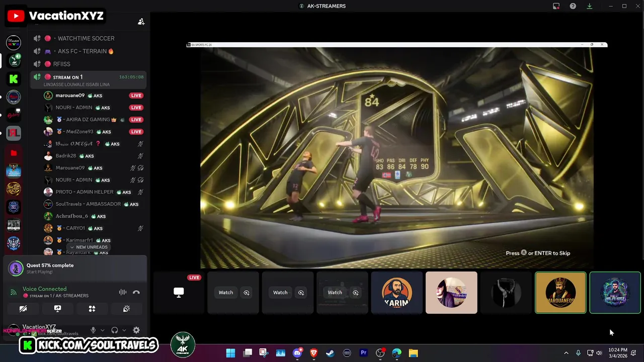Turn on camera in voice panel
Screen dimensions: 644x362
23,309
